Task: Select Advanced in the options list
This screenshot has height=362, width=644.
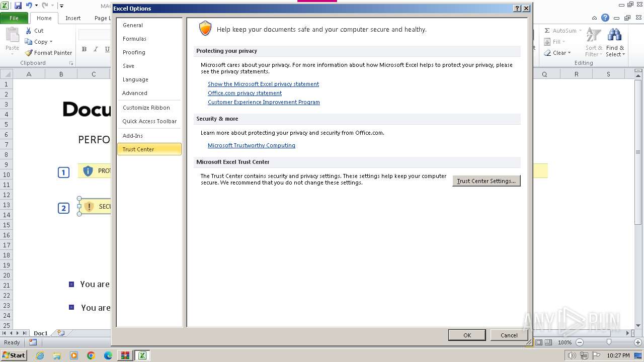Action: (x=149, y=93)
